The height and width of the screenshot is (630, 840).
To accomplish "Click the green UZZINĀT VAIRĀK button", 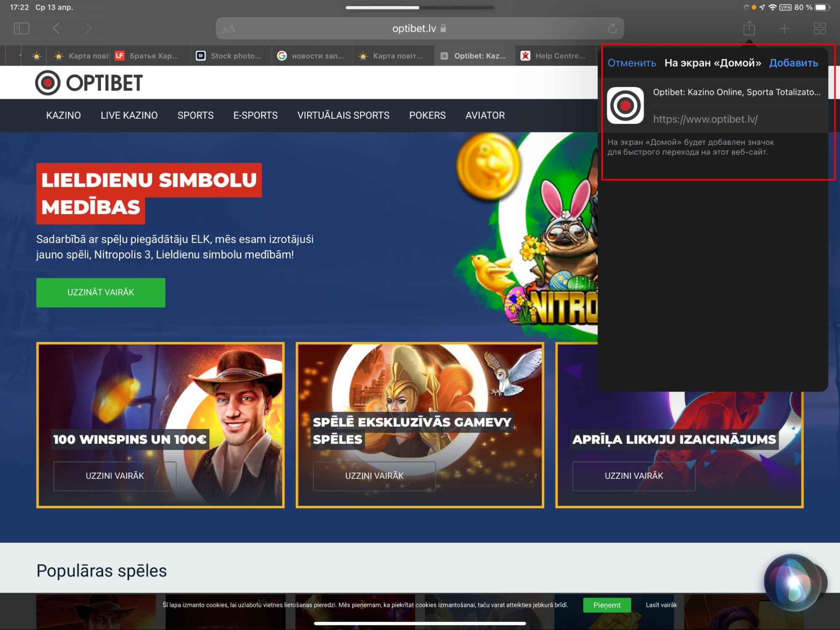I will [101, 293].
